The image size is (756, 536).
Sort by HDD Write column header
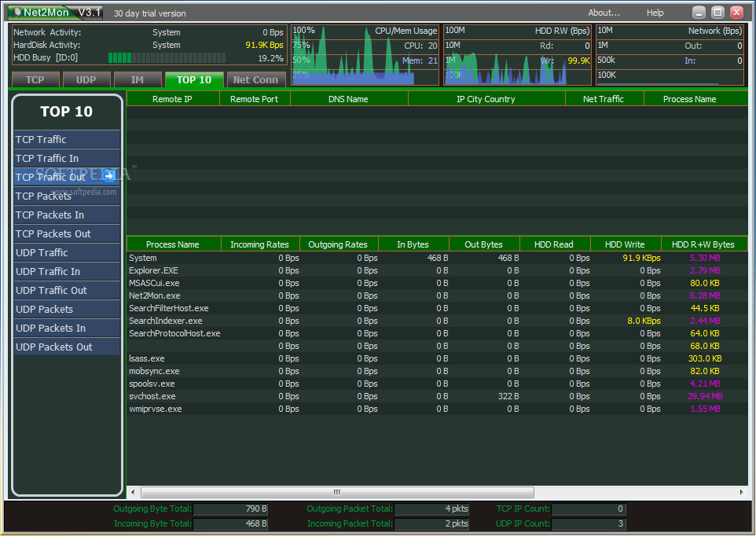[626, 244]
